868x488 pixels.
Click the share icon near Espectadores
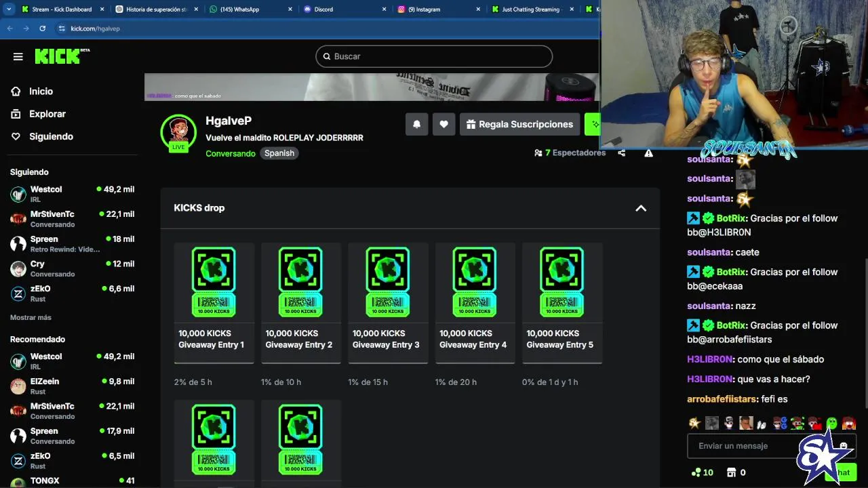[x=622, y=153]
